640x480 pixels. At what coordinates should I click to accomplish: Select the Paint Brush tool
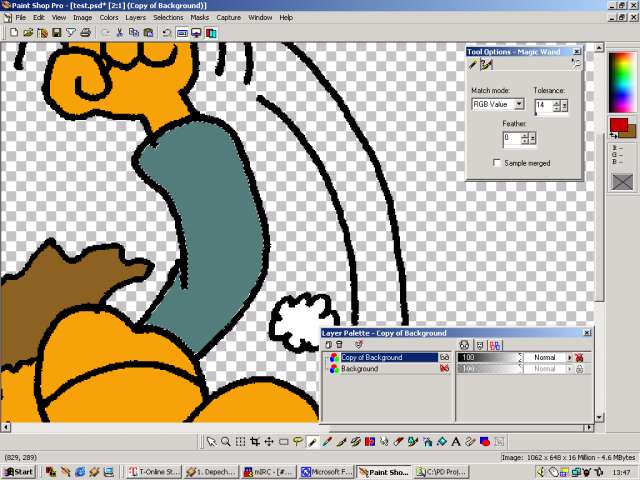point(341,442)
